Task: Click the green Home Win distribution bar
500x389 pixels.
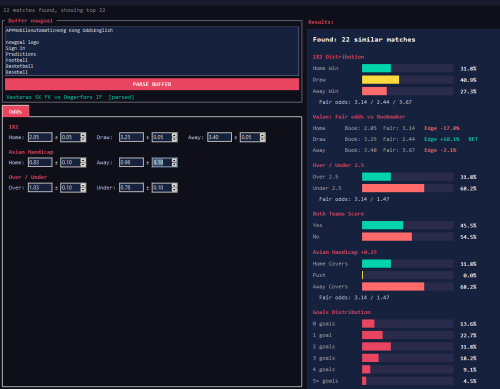Action: (376, 68)
